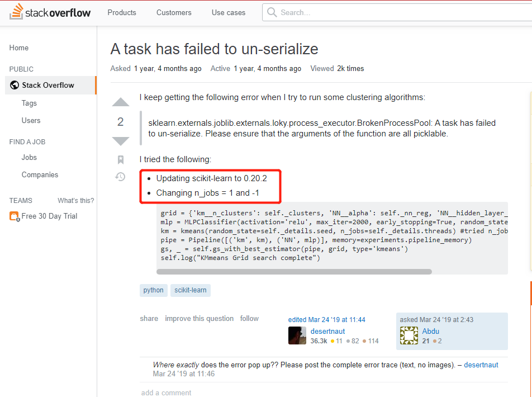
Task: Click the code block horizontal scrollbar
Action: click(293, 271)
